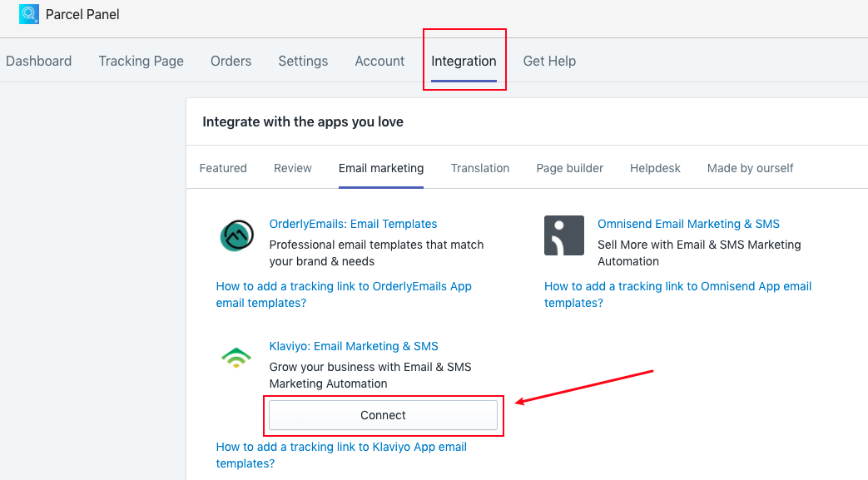The width and height of the screenshot is (868, 480).
Task: View the Page builder sub-tab
Action: (569, 168)
